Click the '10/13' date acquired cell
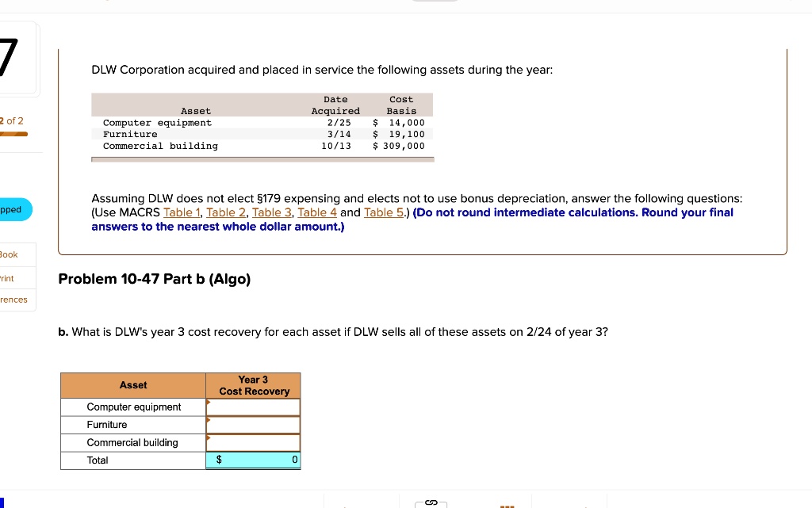812x508 pixels. pyautogui.click(x=336, y=146)
